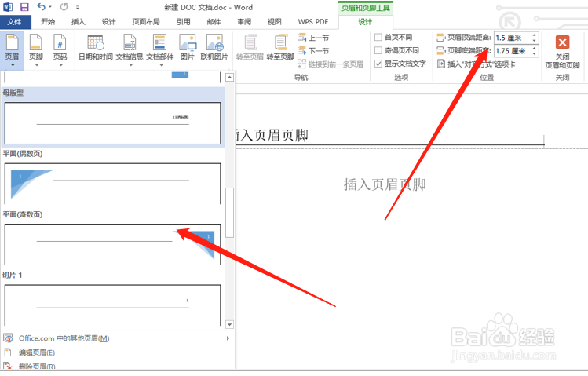Screen dimensions: 588x376
Task: Click the header text 插入页眉页脚
Action: coord(271,135)
